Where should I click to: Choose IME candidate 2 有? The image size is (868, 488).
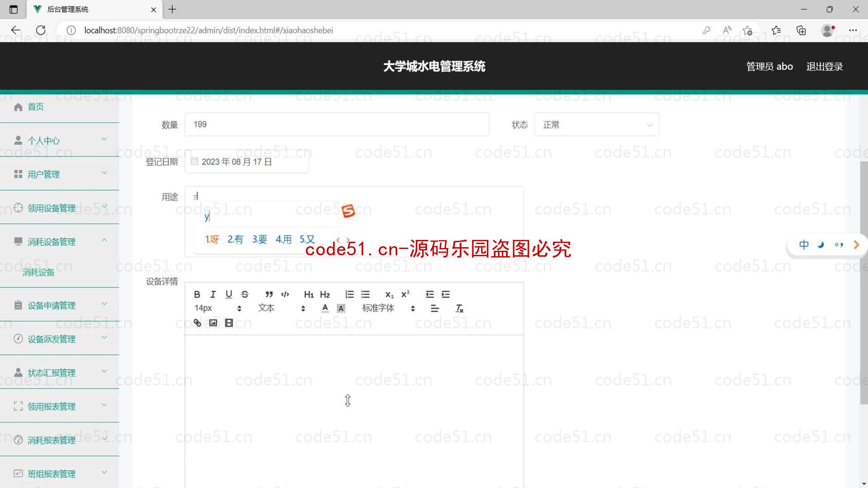[235, 239]
